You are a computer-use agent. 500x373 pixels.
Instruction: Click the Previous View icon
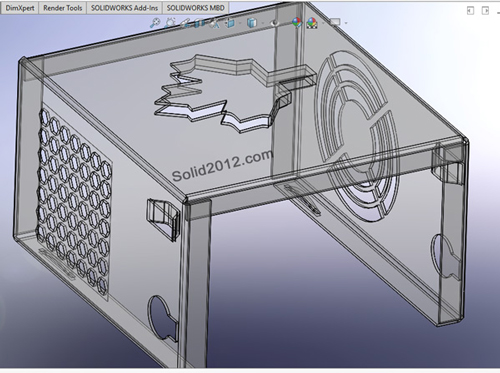point(185,23)
